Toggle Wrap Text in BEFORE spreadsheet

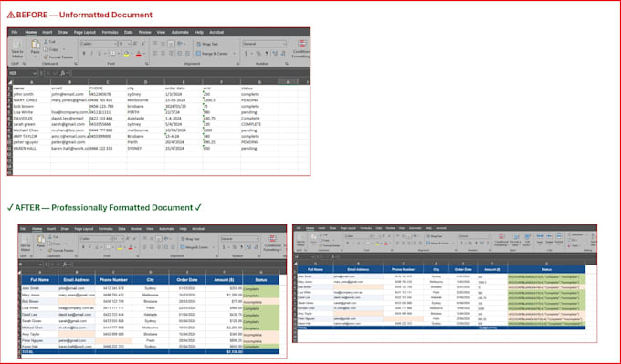(207, 44)
